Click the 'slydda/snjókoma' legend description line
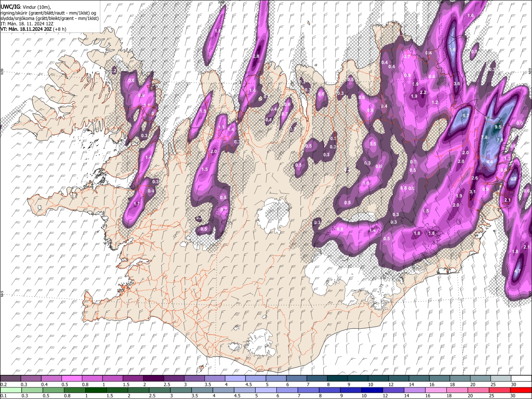532x399 pixels. click(49, 19)
